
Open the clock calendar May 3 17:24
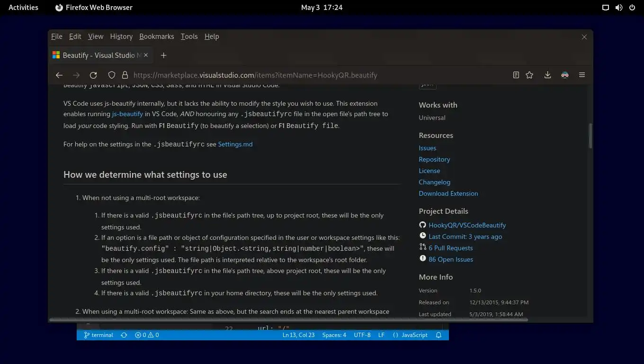point(322,8)
